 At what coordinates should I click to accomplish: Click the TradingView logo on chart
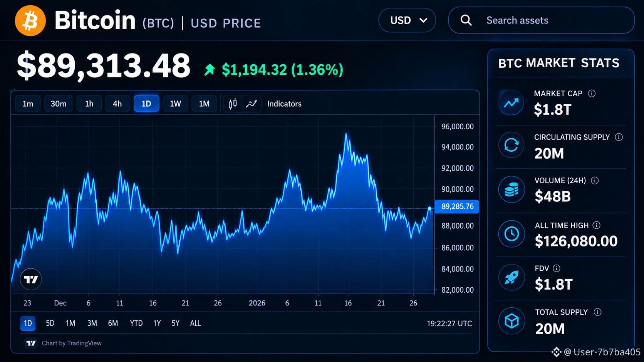click(31, 279)
